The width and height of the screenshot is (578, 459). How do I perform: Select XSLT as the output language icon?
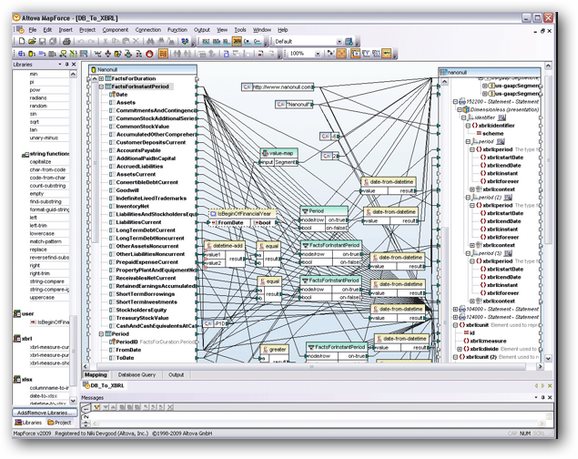click(x=206, y=41)
